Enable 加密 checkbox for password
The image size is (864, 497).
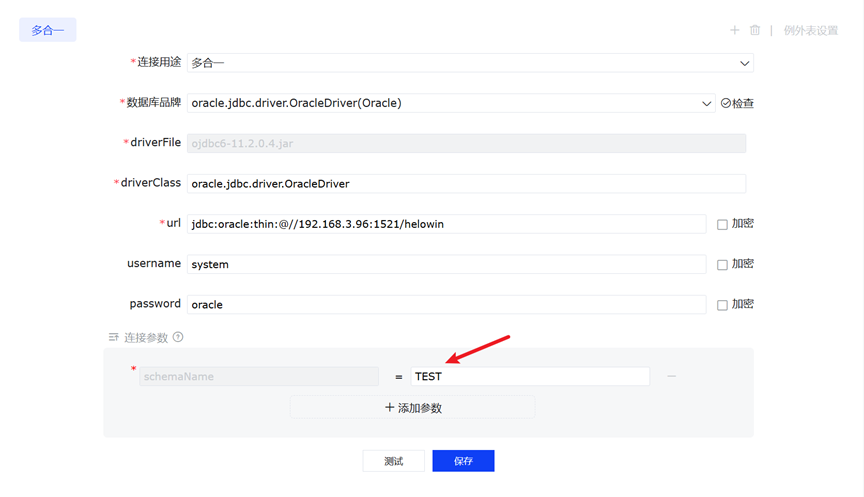tap(722, 304)
